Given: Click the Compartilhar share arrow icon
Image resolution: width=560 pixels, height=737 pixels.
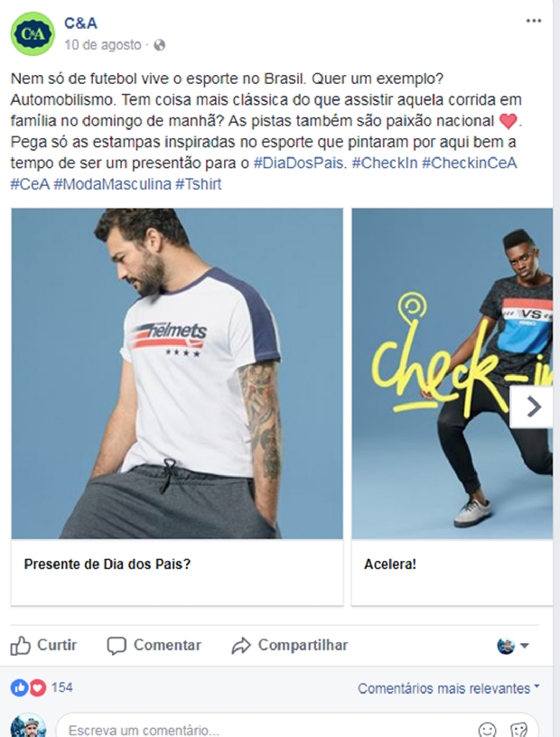Looking at the screenshot, I should point(241,646).
